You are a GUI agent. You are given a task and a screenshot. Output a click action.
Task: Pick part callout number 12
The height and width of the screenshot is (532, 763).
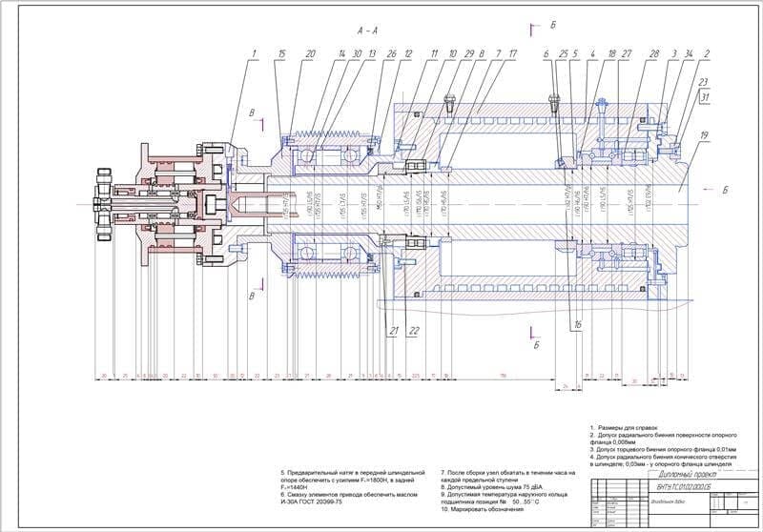pos(408,54)
